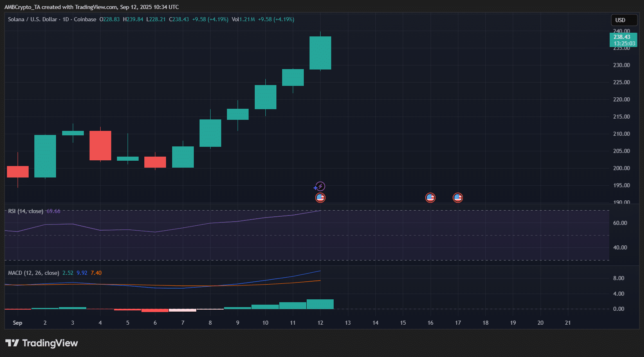
Task: Click the orange signal value 7.40
Action: (96, 273)
